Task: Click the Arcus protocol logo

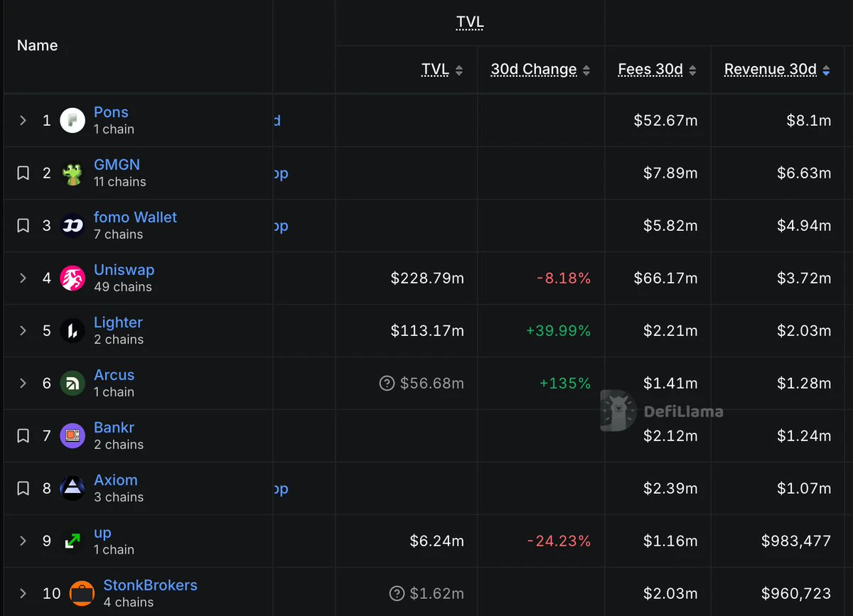Action: [73, 384]
